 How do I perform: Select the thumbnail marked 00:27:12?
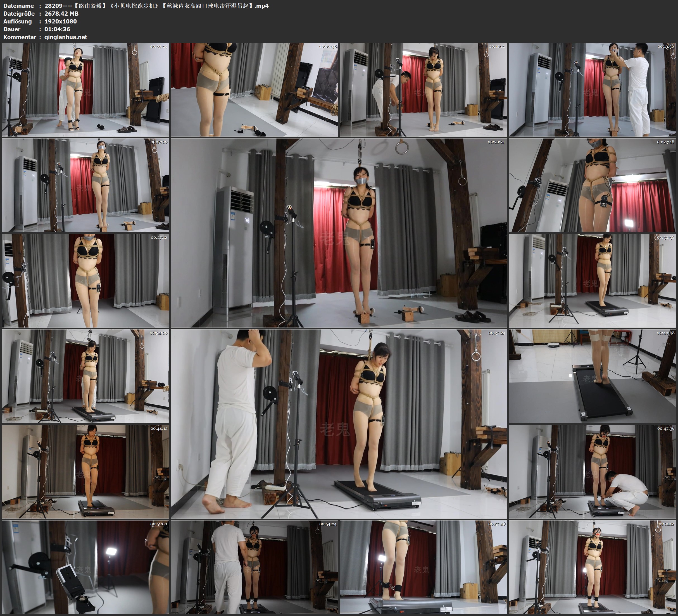click(x=85, y=281)
